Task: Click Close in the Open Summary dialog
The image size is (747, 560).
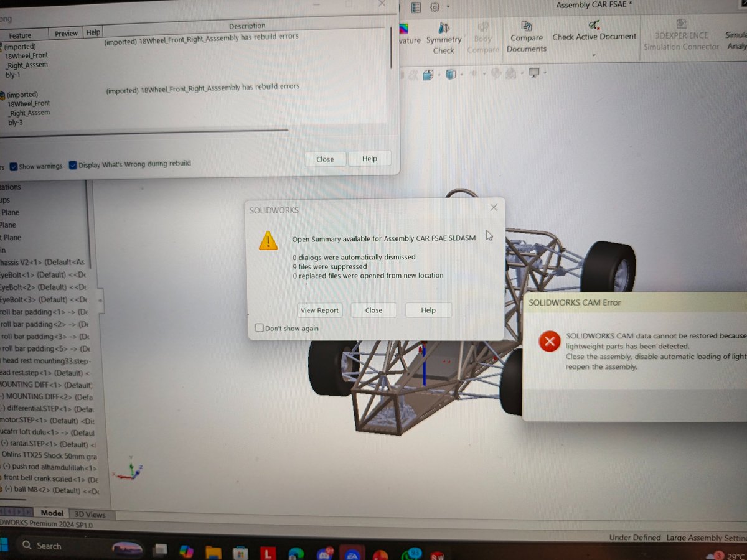Action: click(374, 310)
